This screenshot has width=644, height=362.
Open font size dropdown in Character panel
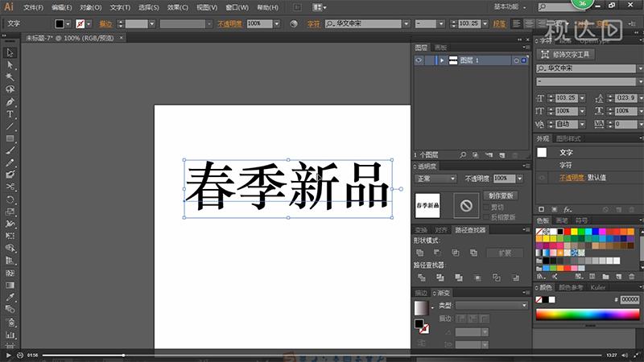pos(582,98)
